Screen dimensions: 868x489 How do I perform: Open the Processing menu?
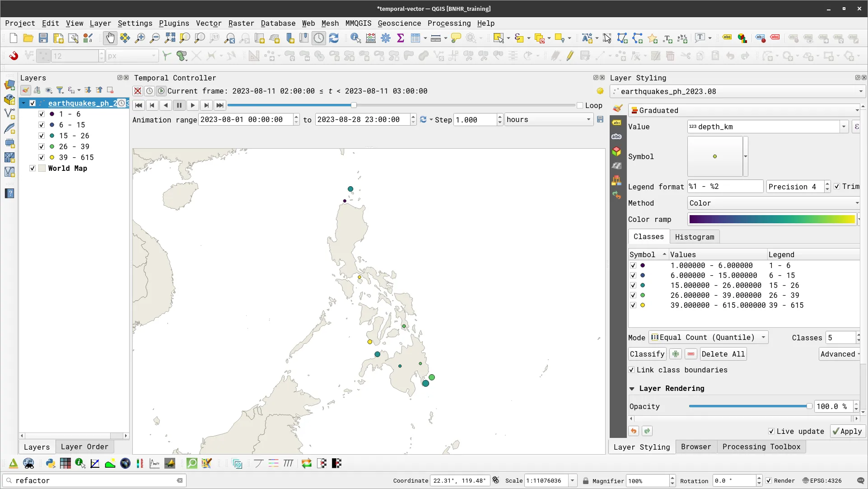coord(449,23)
